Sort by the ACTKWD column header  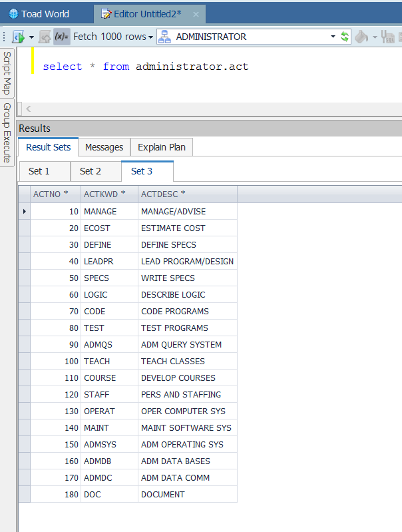tap(110, 194)
